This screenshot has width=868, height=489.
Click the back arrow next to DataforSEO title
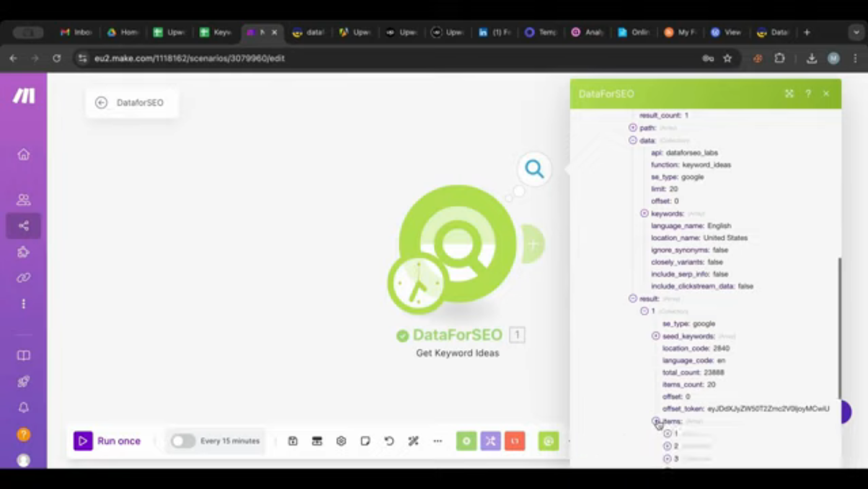101,102
